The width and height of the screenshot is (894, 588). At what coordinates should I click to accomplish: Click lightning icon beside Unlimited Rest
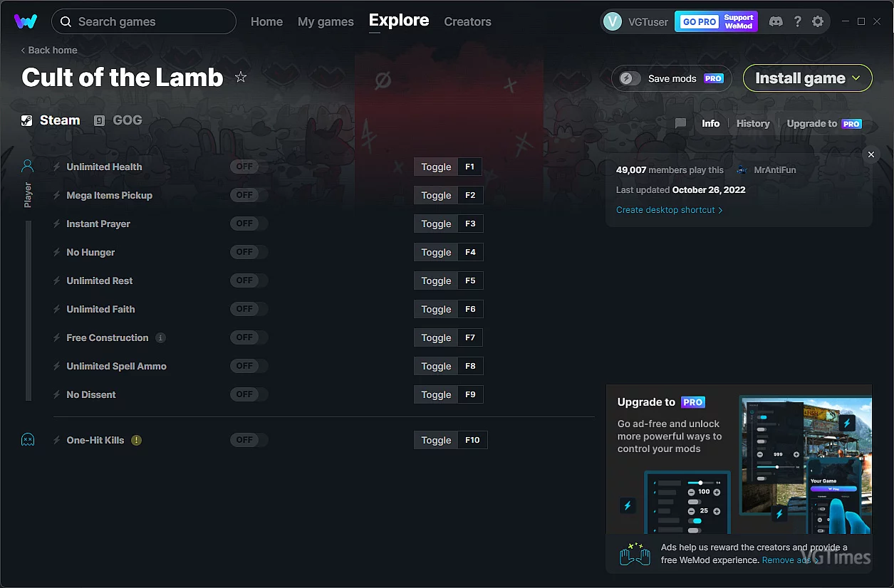[57, 280]
